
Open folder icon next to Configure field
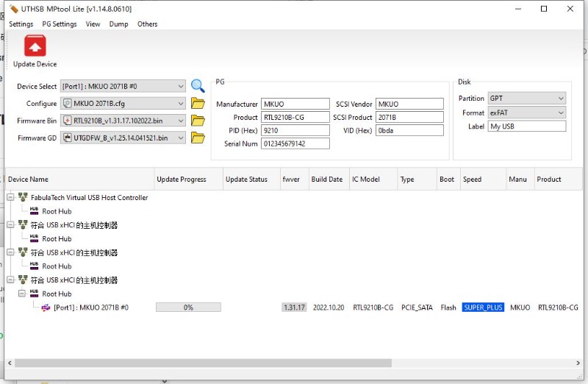click(x=198, y=104)
